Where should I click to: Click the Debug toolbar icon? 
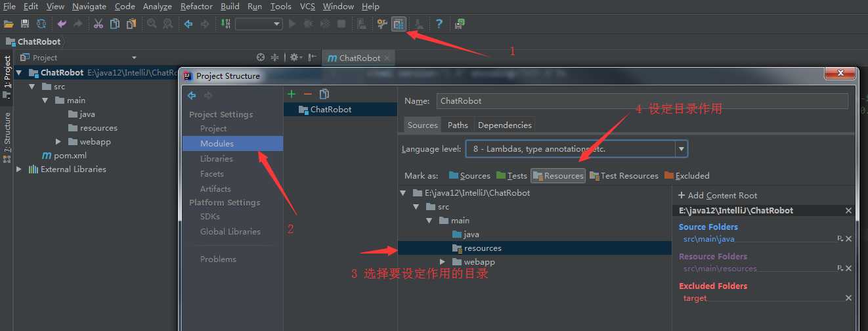(309, 24)
